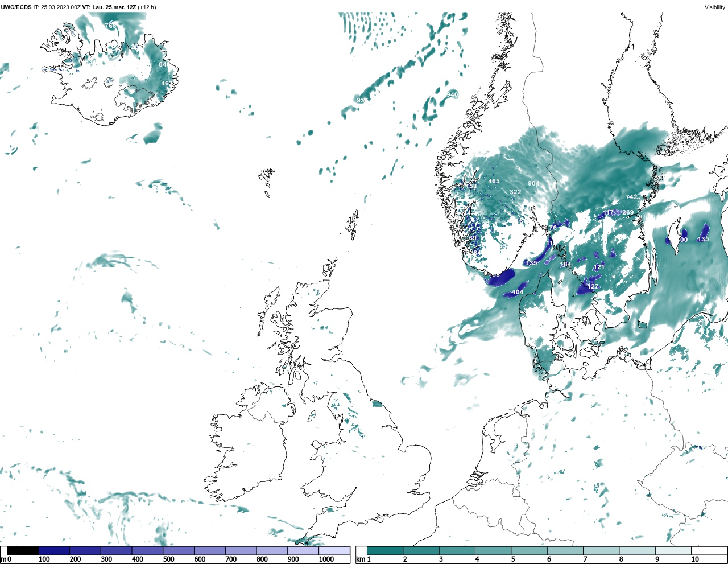The width and height of the screenshot is (728, 564).
Task: Click the '135' value east of Gotland
Action: point(704,240)
